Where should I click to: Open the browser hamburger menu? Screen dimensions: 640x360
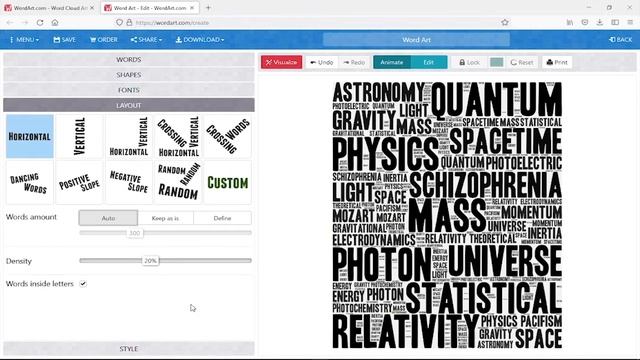click(x=631, y=22)
